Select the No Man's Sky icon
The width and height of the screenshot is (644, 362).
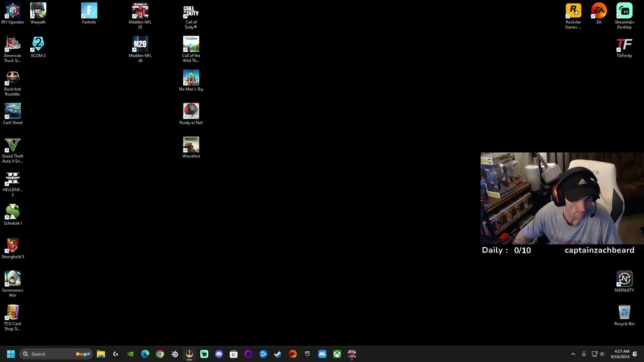pos(191,80)
